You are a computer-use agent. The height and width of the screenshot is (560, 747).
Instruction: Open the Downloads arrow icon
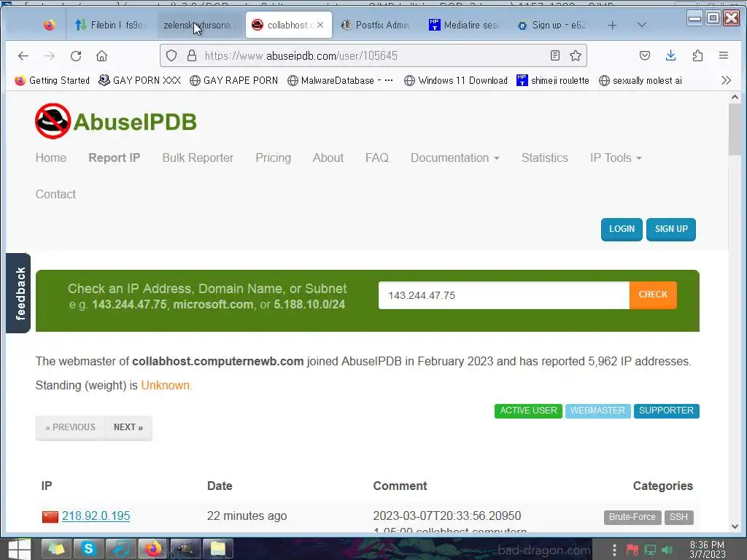(x=671, y=55)
